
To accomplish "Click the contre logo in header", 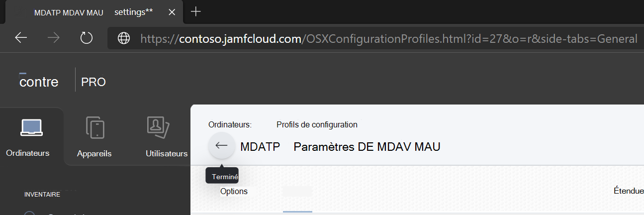I will tap(39, 81).
